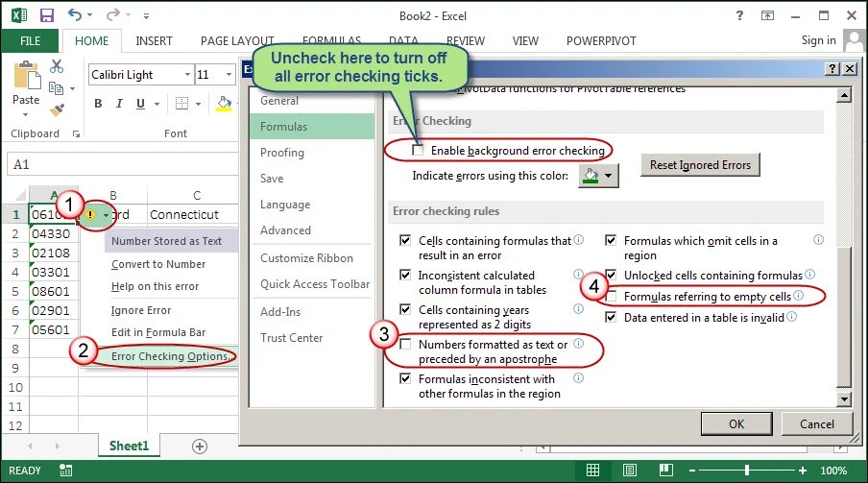Viewport: 868px width, 483px height.
Task: Click Sign in link
Action: (x=818, y=40)
